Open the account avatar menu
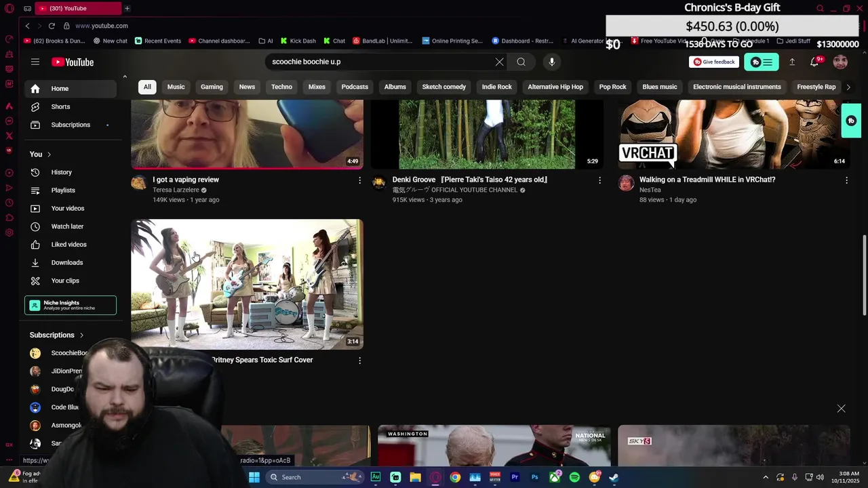The width and height of the screenshot is (868, 488). pos(840,62)
